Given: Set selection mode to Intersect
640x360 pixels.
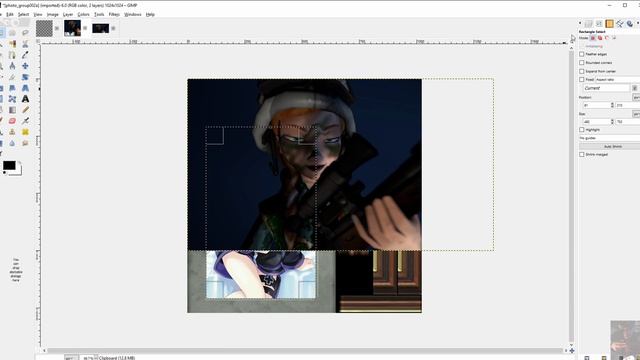Looking at the screenshot, I should pyautogui.click(x=614, y=38).
